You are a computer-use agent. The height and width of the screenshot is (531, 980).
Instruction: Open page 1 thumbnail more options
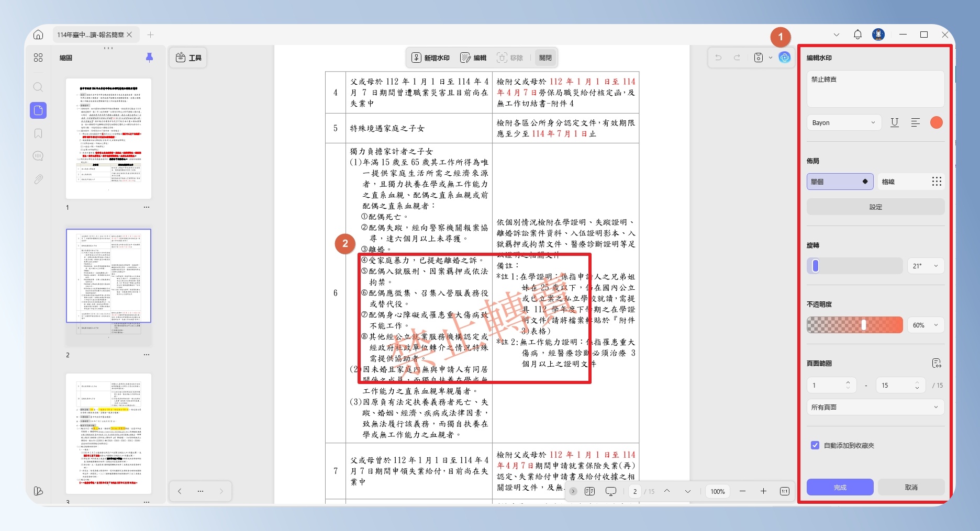point(147,207)
